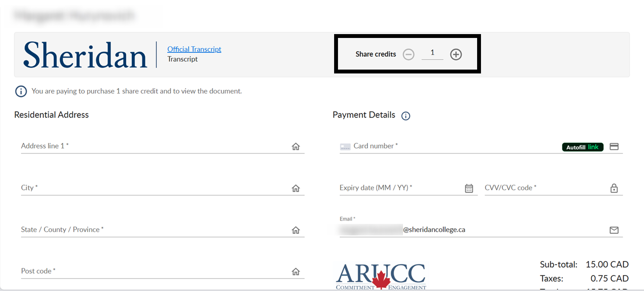Click the home icon in City field
The height and width of the screenshot is (291, 644).
coord(296,188)
